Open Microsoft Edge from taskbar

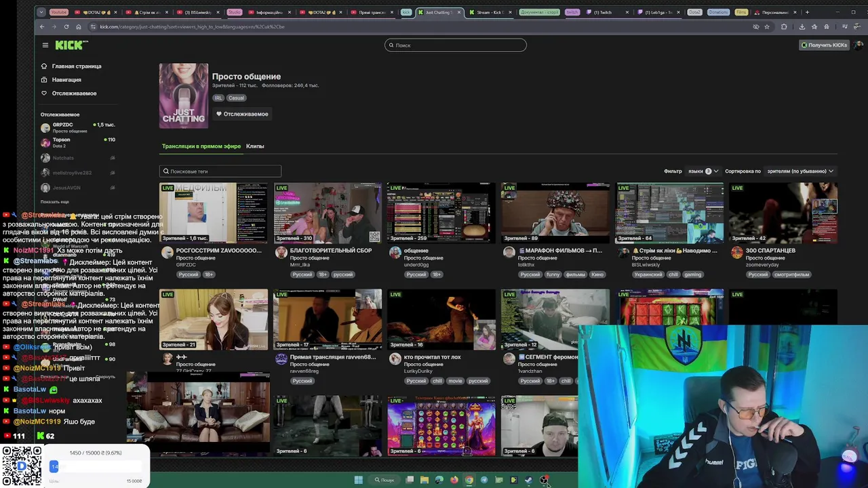tap(439, 480)
